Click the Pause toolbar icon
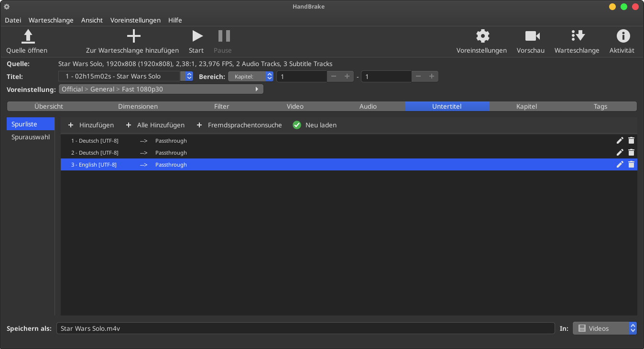The height and width of the screenshot is (349, 644). coord(224,36)
